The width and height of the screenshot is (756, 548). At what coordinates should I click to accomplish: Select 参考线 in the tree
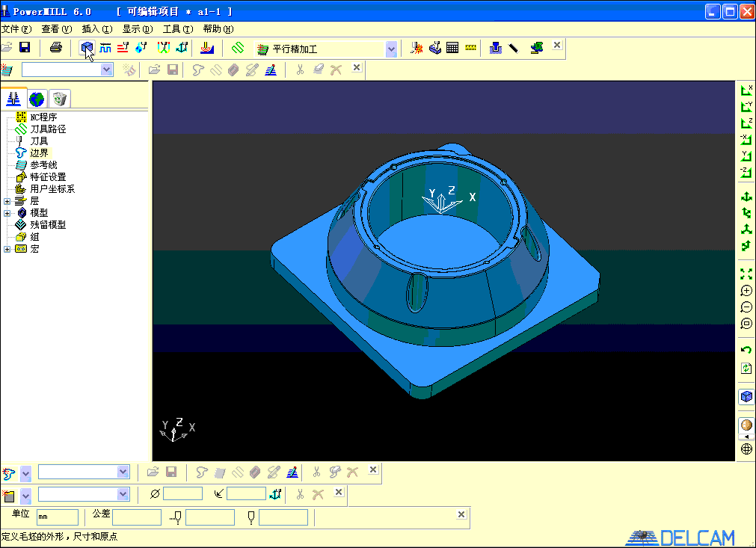coord(43,164)
